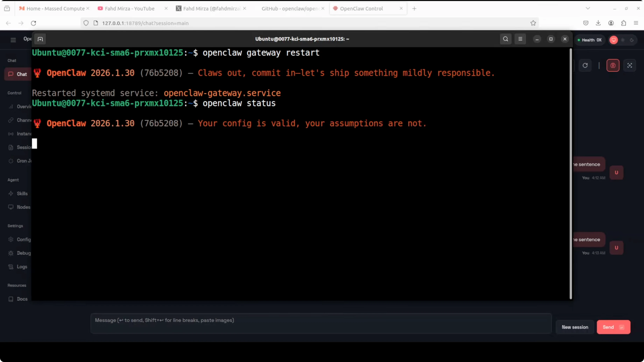Click the Health OK status indicator
Image resolution: width=644 pixels, height=362 pixels.
coord(590,40)
